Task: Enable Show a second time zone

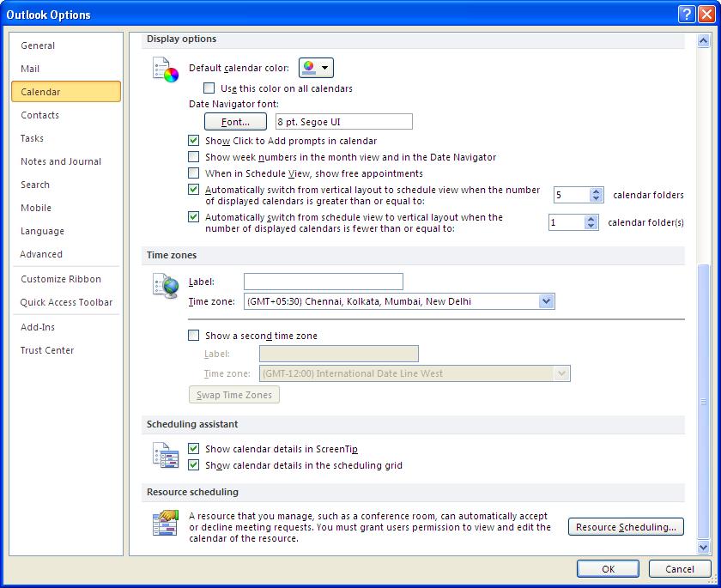Action: click(x=194, y=335)
